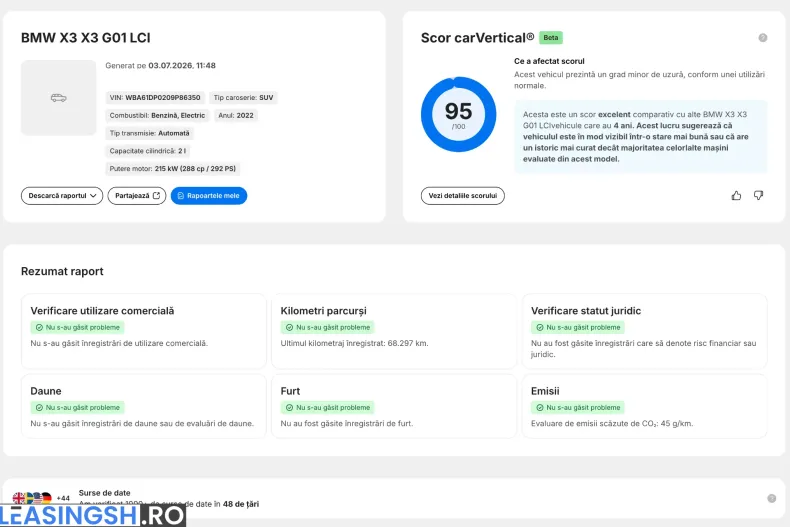Click the Beta badge next to score title
Screen dimensions: 790x527
click(551, 38)
